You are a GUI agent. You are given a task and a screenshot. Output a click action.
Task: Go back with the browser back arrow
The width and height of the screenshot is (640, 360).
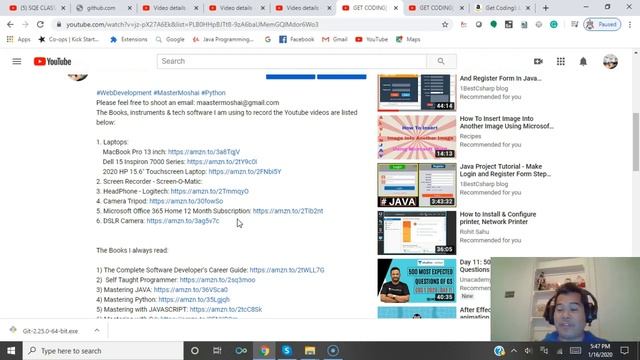click(x=10, y=24)
